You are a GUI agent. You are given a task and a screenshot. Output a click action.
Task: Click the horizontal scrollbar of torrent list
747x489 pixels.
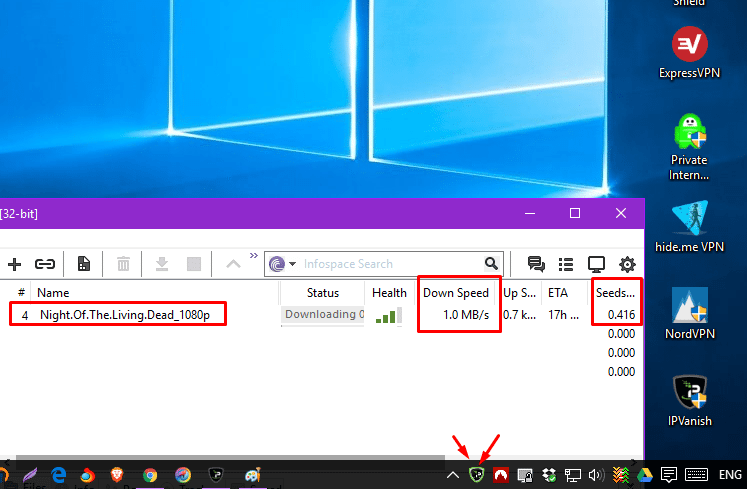point(231,458)
